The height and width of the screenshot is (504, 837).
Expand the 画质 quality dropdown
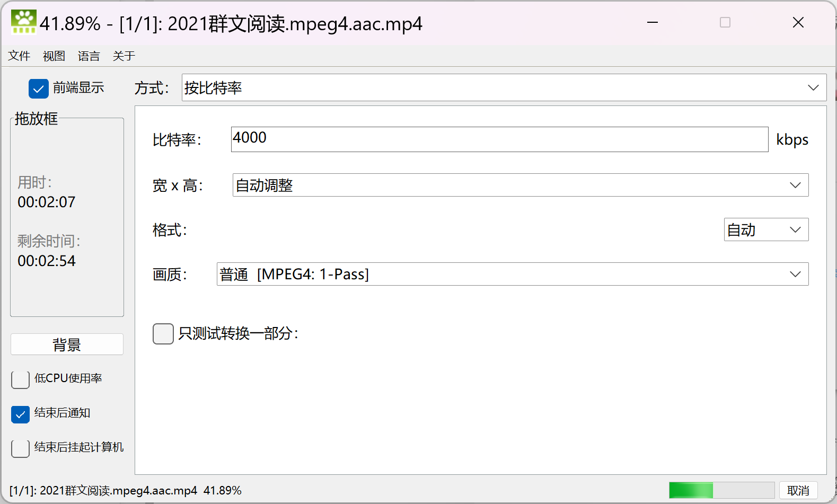click(512, 274)
